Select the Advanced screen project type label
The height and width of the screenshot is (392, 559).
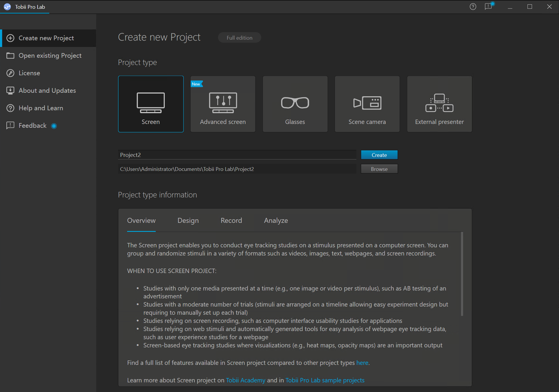click(x=223, y=122)
